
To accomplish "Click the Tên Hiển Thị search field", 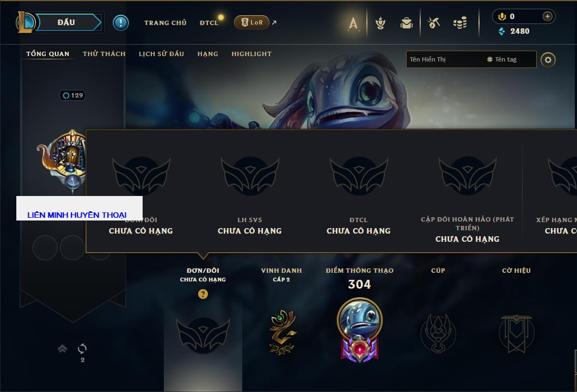I will [x=446, y=59].
